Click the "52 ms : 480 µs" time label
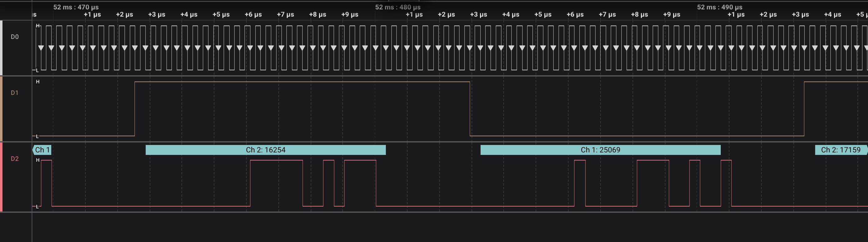Screen dimensions: 868x242 coord(398,7)
